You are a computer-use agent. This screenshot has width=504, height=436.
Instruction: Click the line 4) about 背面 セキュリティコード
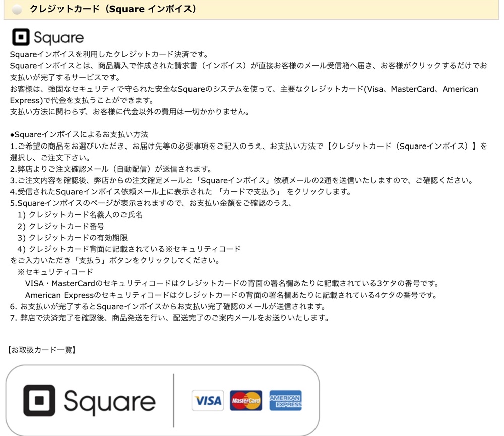129,249
